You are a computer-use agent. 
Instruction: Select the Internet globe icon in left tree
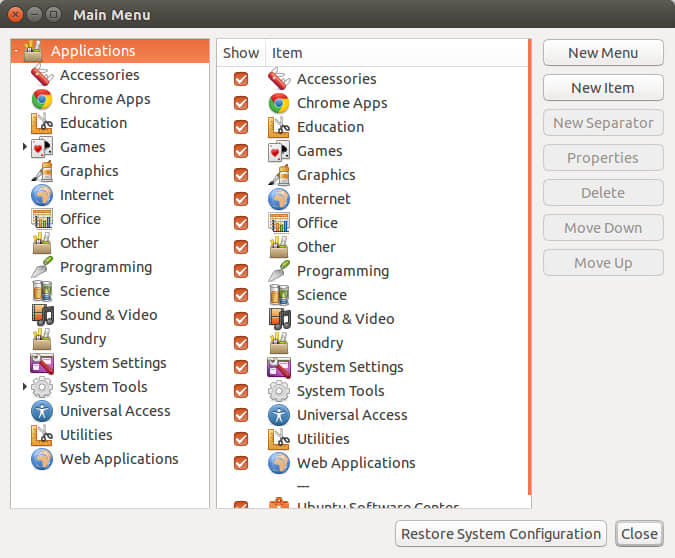tap(42, 195)
